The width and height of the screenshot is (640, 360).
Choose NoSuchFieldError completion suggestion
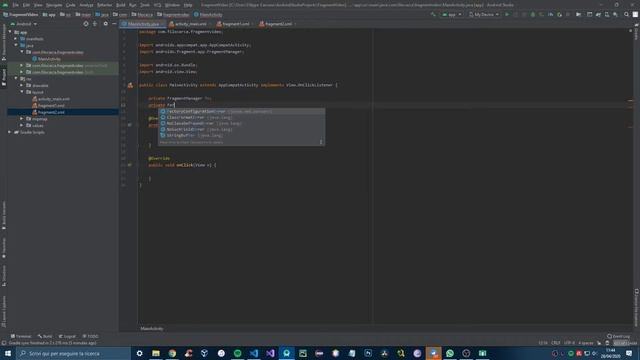[242, 129]
